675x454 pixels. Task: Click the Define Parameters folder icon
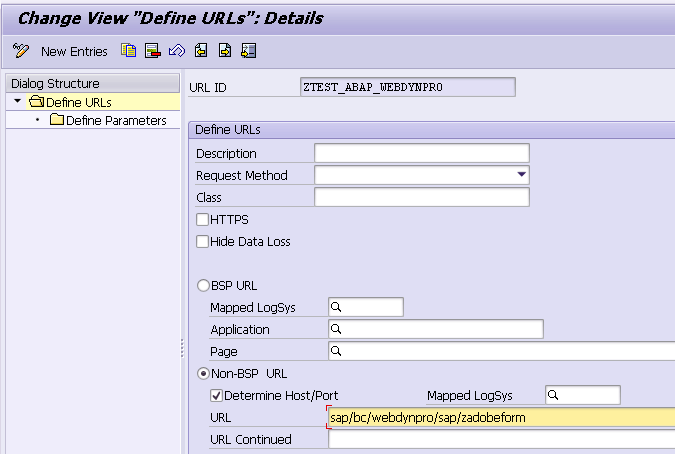(56, 119)
